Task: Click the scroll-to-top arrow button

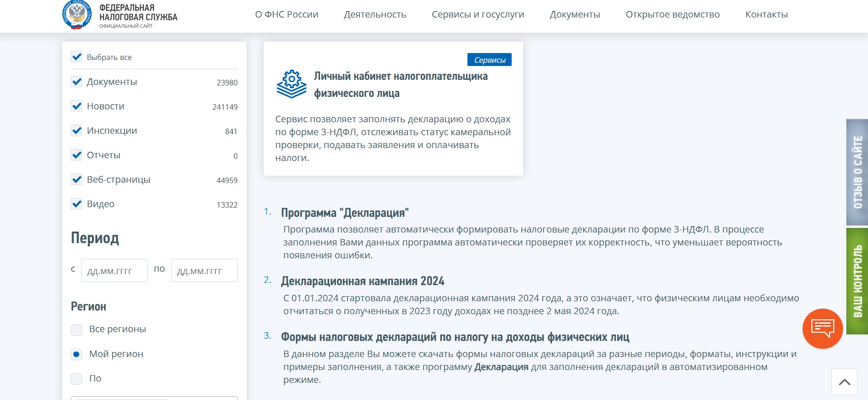Action: [x=844, y=382]
